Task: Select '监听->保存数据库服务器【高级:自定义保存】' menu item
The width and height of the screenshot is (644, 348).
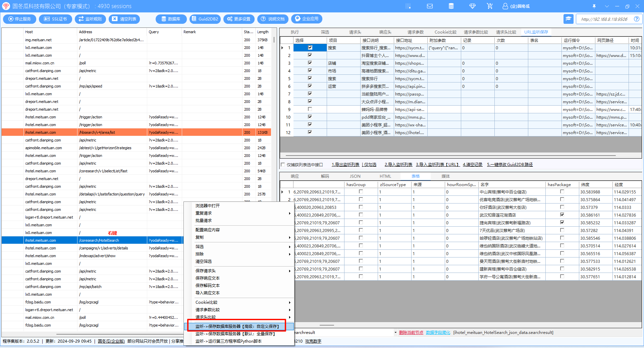Action: coord(237,326)
